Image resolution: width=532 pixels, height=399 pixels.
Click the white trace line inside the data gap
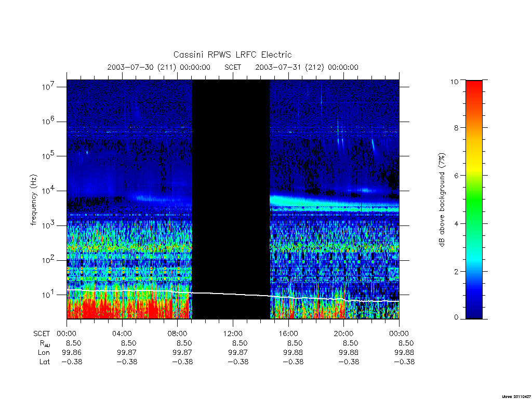point(231,294)
